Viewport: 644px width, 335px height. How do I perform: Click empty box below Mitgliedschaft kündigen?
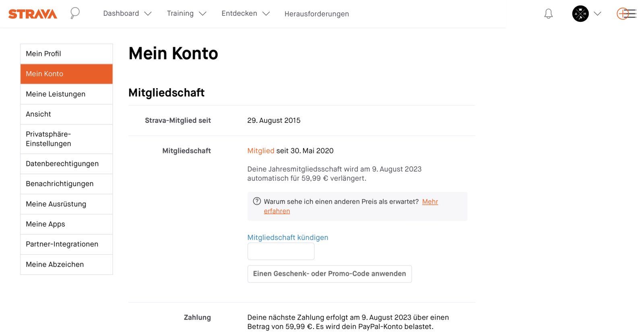point(281,252)
